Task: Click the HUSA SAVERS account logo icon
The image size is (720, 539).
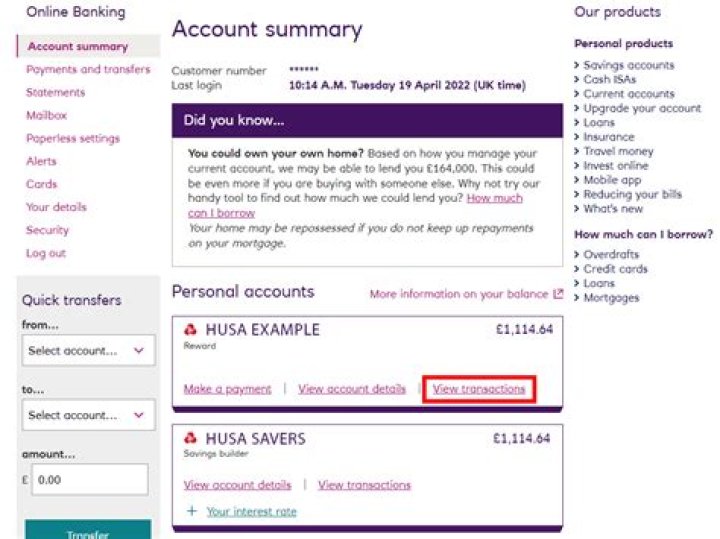Action: [191, 439]
